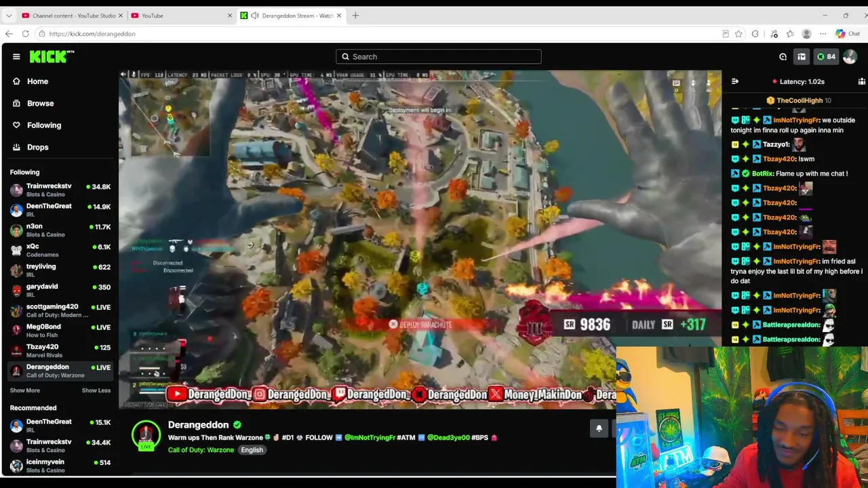Refresh the current page
868x488 pixels.
pos(25,34)
